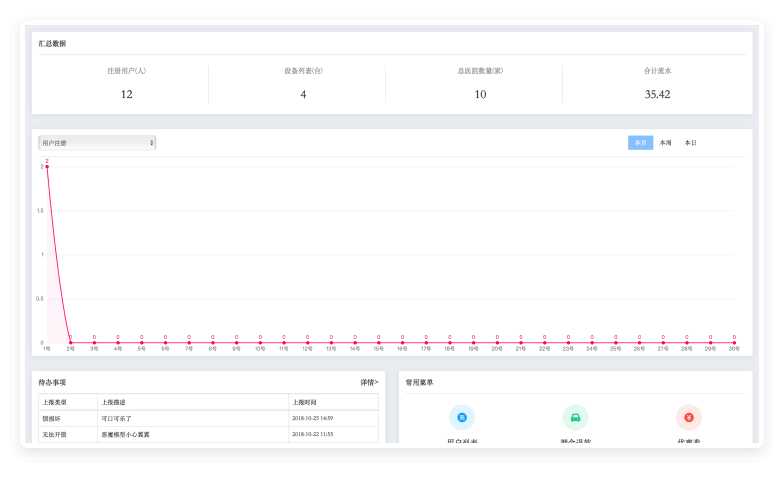Open the blue user list shortcut icon
784x480 pixels.
coord(462,417)
